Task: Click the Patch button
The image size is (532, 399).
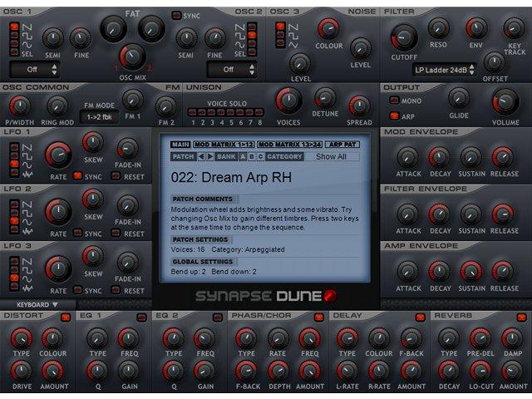Action: 183,156
